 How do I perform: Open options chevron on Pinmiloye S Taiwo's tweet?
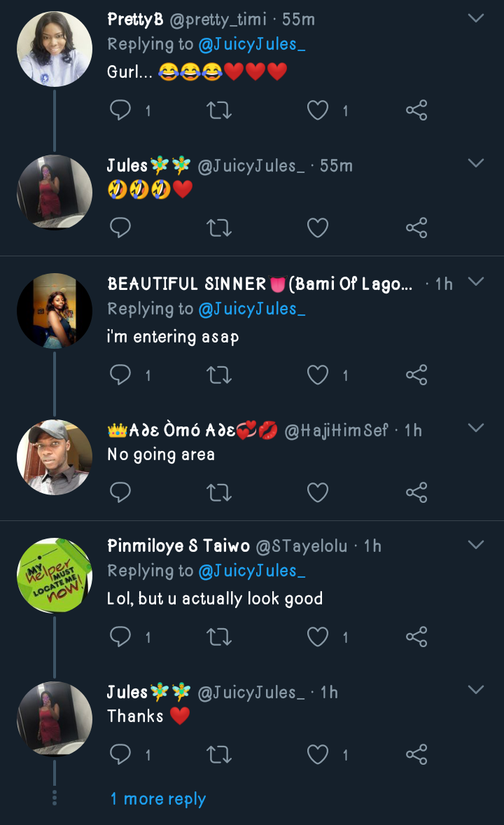pyautogui.click(x=476, y=544)
